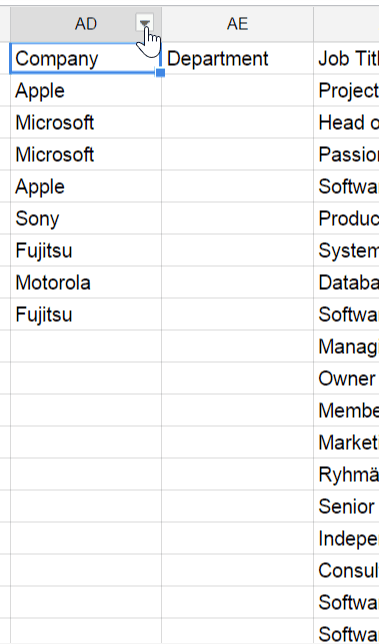
Task: Select the Company header cell
Action: (85, 58)
